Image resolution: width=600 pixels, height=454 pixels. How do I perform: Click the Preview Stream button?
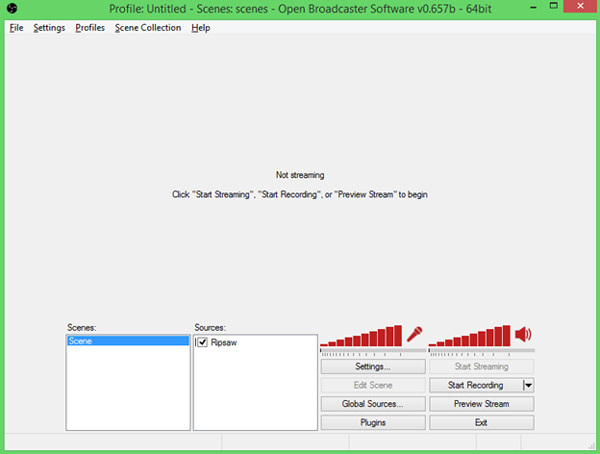coord(481,404)
